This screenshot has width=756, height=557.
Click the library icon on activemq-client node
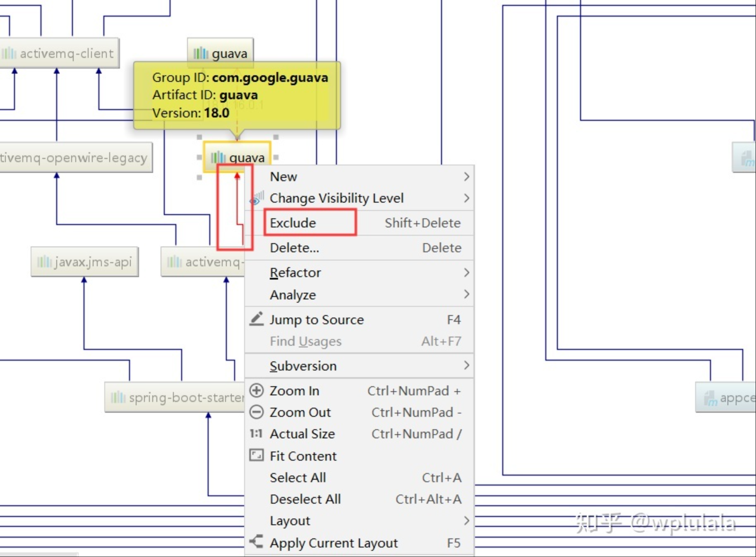click(9, 53)
